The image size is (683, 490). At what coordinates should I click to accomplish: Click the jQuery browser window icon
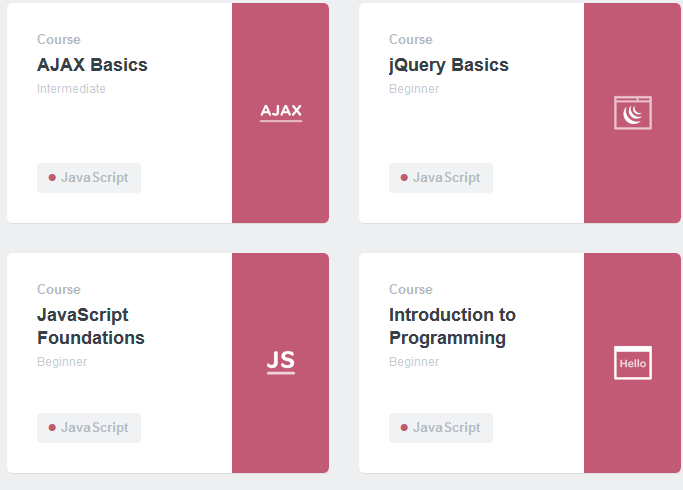633,113
